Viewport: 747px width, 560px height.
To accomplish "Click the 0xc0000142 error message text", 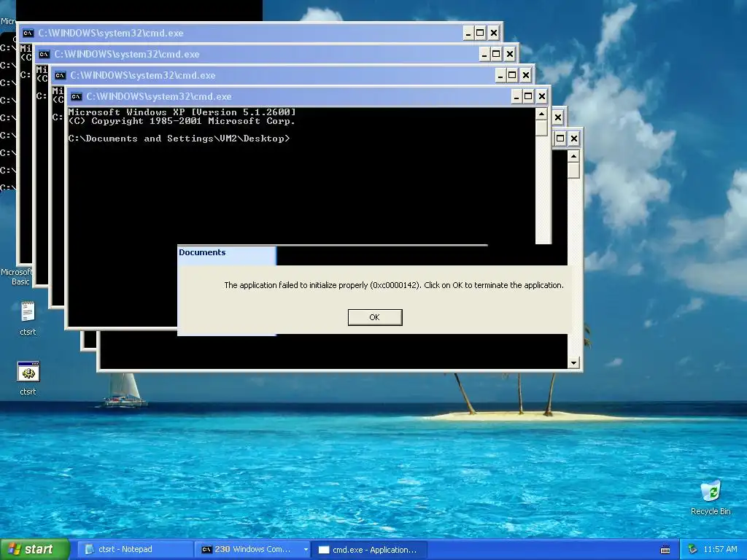I will (393, 285).
